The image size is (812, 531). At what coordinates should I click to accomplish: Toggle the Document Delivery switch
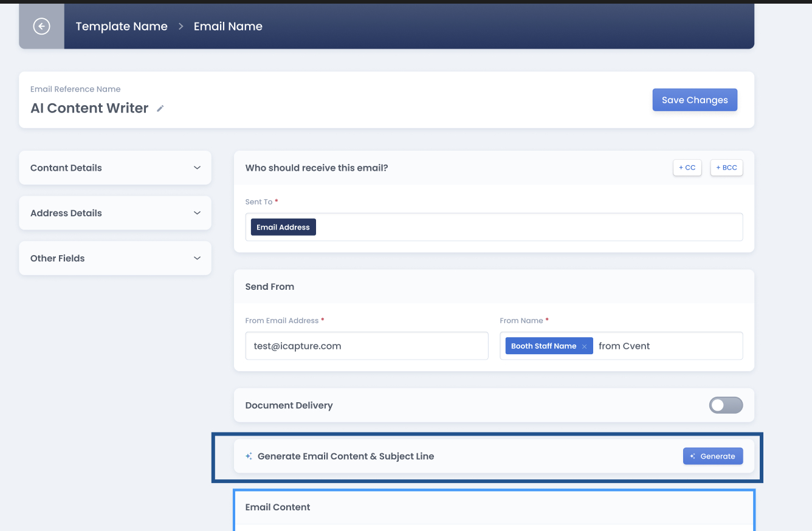726,405
